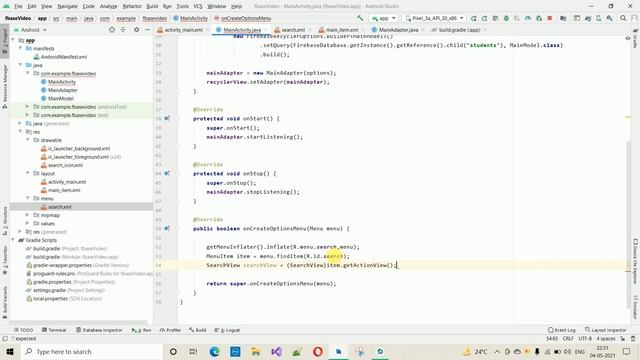This screenshot has height=360, width=640.
Task: Hide the Project panel with minus icon
Action: click(147, 30)
